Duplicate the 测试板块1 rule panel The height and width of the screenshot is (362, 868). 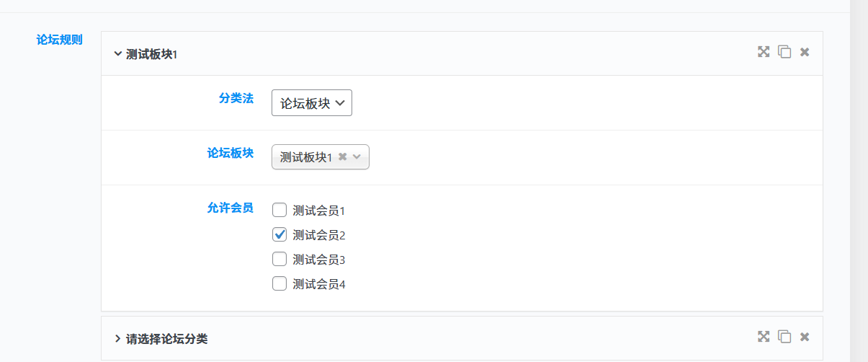click(x=784, y=52)
